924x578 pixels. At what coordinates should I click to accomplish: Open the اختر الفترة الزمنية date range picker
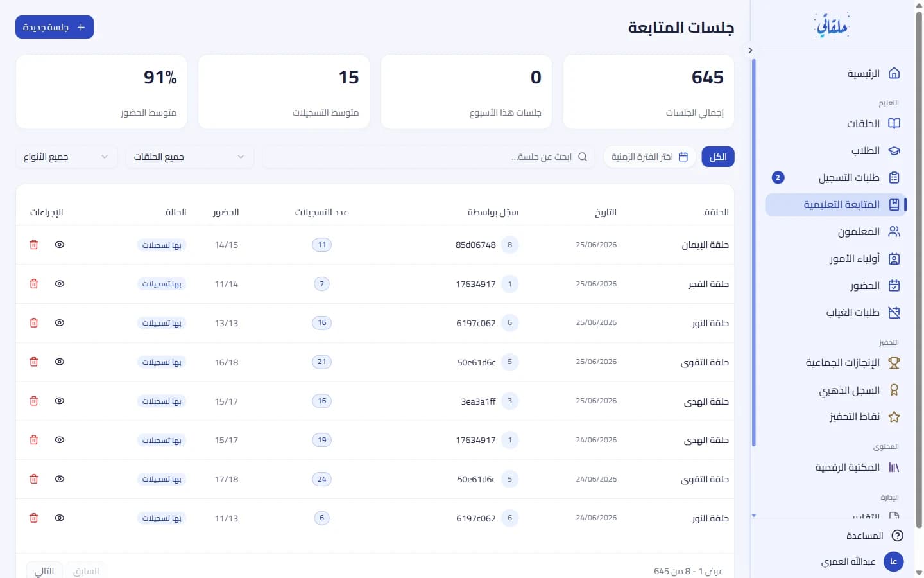649,157
